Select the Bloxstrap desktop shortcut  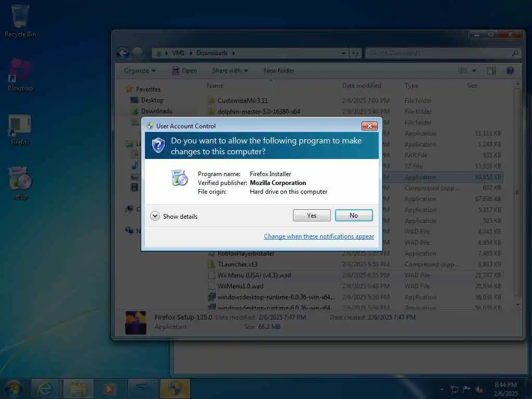pyautogui.click(x=20, y=75)
